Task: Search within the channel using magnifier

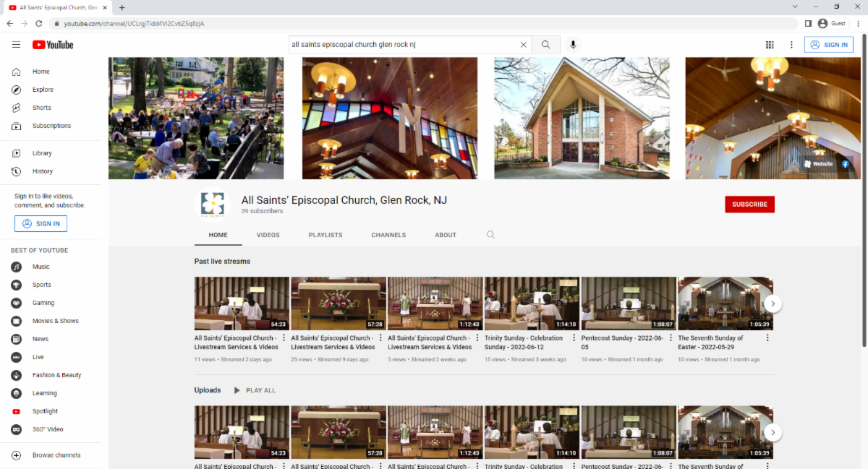Action: coord(490,235)
